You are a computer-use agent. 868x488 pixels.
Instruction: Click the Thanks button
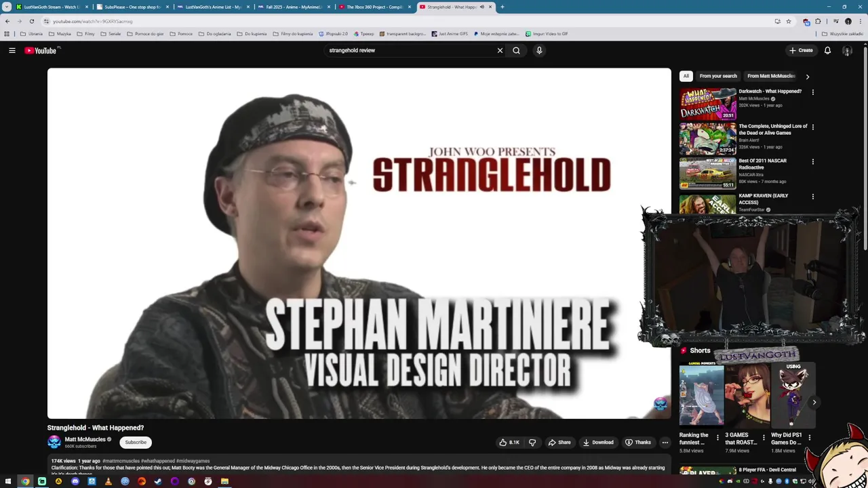[638, 442]
